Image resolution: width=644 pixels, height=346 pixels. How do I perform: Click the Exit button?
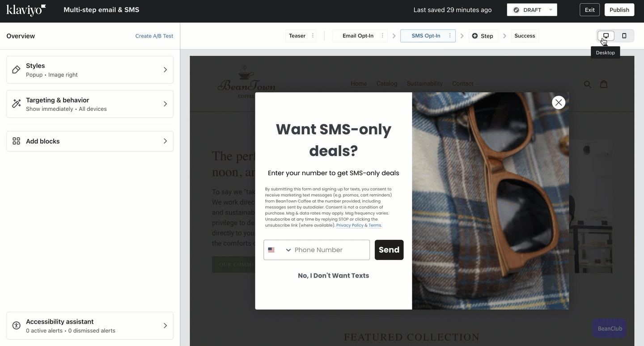pyautogui.click(x=590, y=10)
